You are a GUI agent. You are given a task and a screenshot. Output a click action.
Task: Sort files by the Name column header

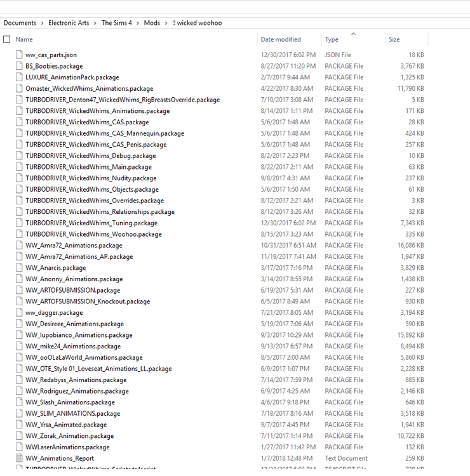pos(24,39)
